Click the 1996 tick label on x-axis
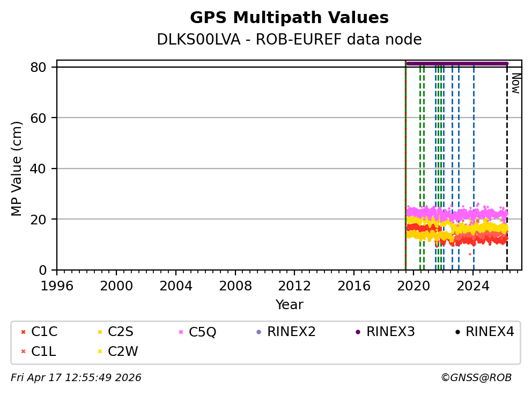This screenshot has height=394, width=532. (57, 284)
